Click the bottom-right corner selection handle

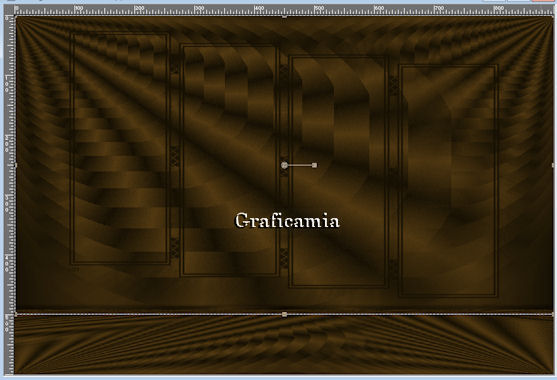tap(553, 314)
